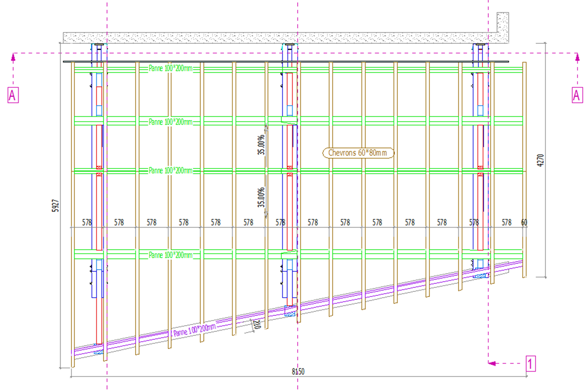Click the left section marker A box

(13, 95)
